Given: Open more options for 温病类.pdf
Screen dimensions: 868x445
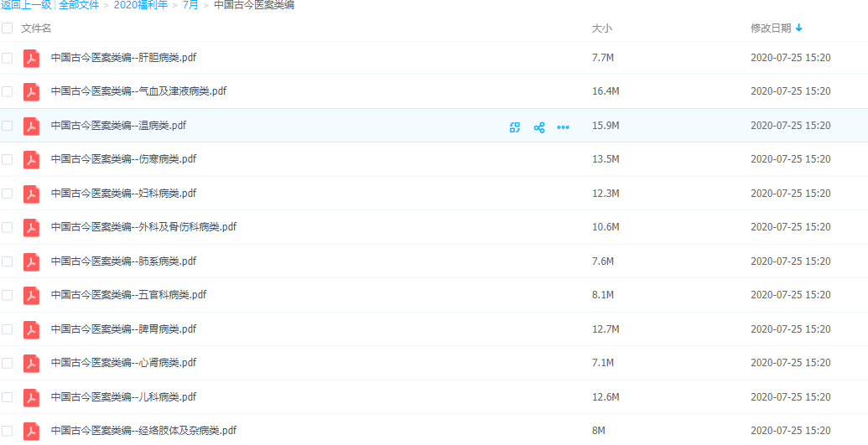Looking at the screenshot, I should tap(563, 128).
